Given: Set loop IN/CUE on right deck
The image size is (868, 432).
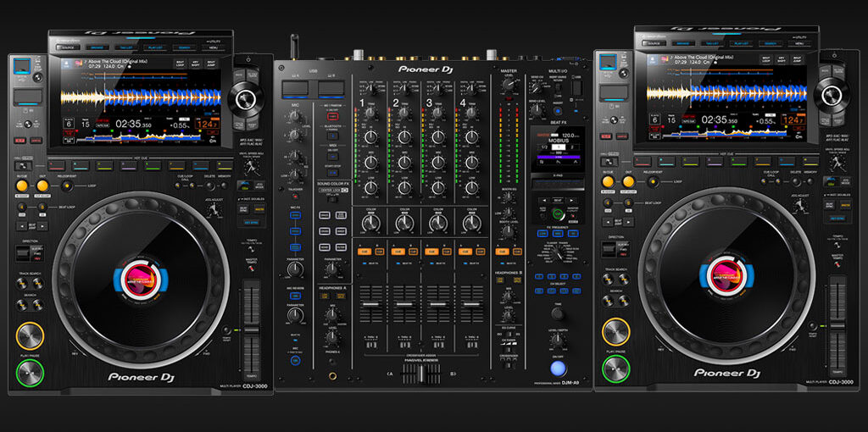Looking at the screenshot, I should pos(608,181).
